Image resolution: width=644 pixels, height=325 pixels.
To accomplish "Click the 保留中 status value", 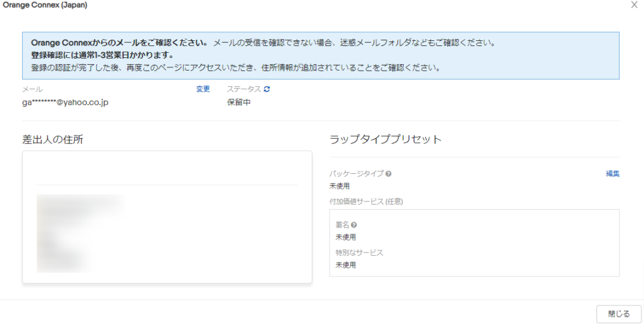I will coord(238,103).
